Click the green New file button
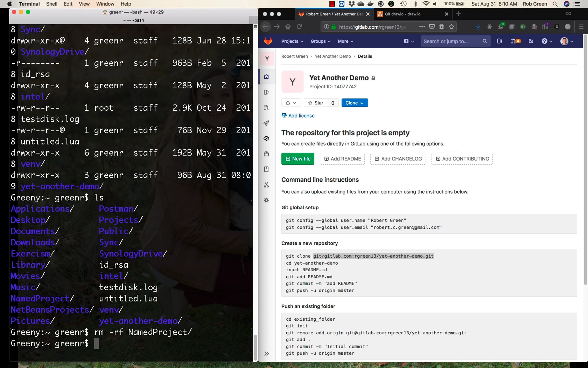The image size is (588, 368). 298,159
